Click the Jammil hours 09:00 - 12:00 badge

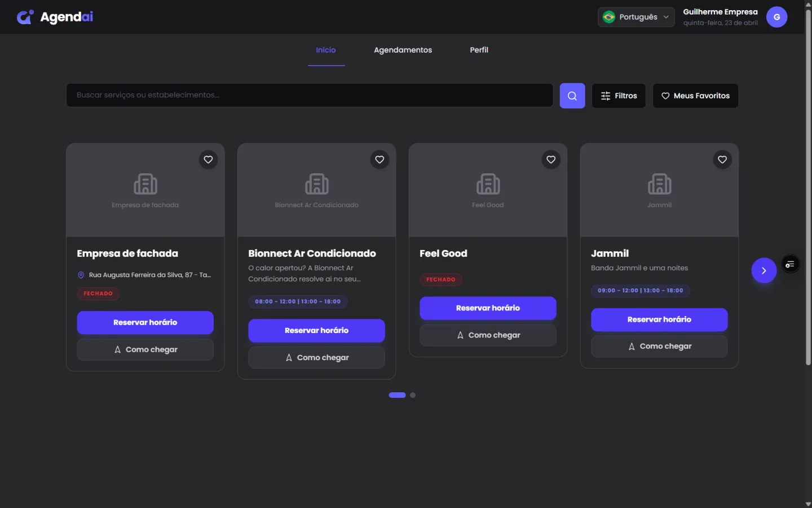[641, 291]
